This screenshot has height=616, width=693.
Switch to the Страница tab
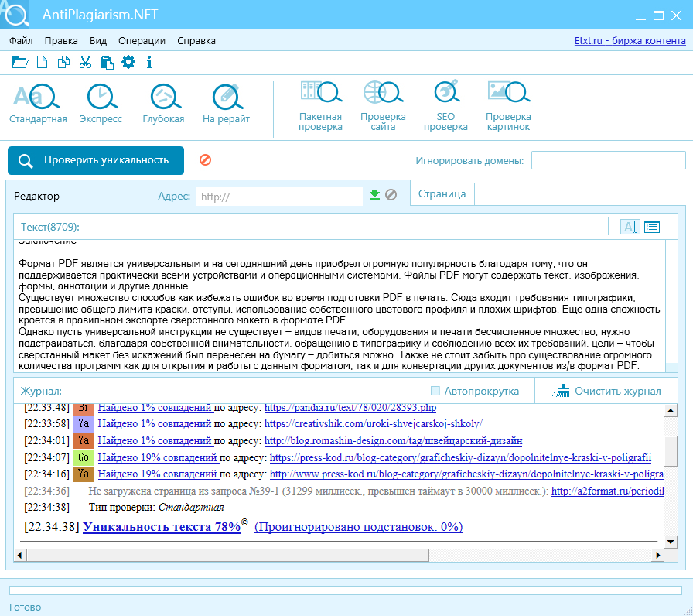[x=442, y=193]
